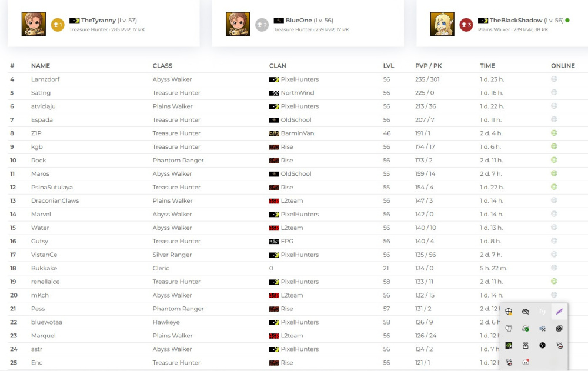The width and height of the screenshot is (588, 371).
Task: Click the Rise clan badge beside kgb
Action: 273,146
